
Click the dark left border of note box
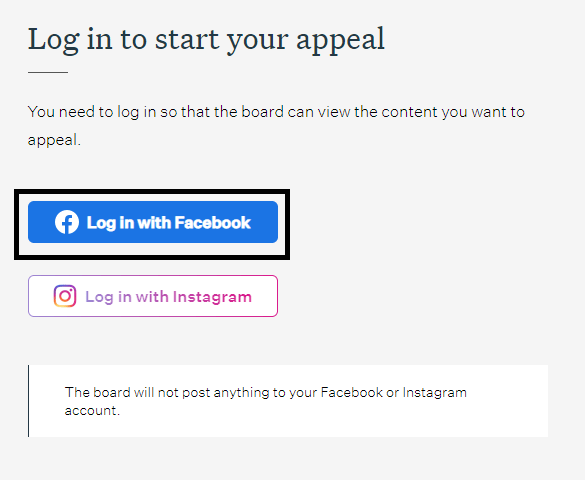(28, 401)
